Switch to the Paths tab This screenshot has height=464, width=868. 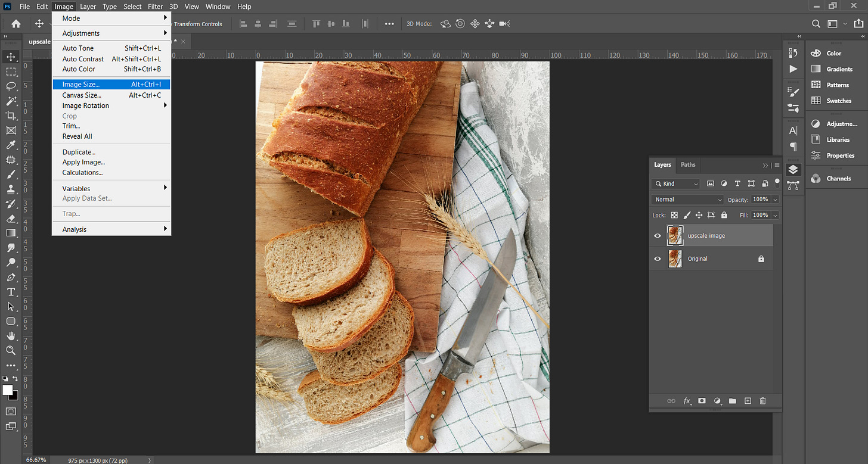coord(688,165)
